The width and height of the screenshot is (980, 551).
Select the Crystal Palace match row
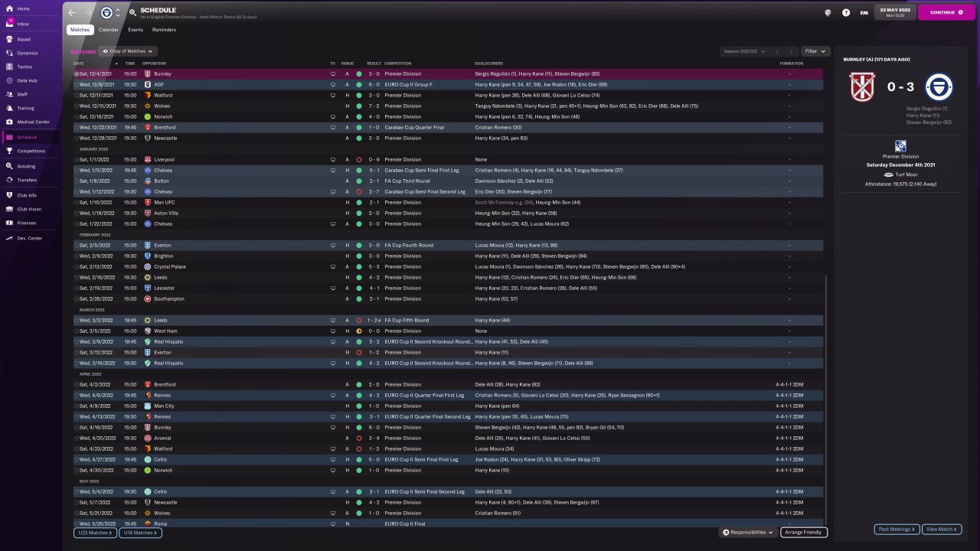[x=448, y=266]
